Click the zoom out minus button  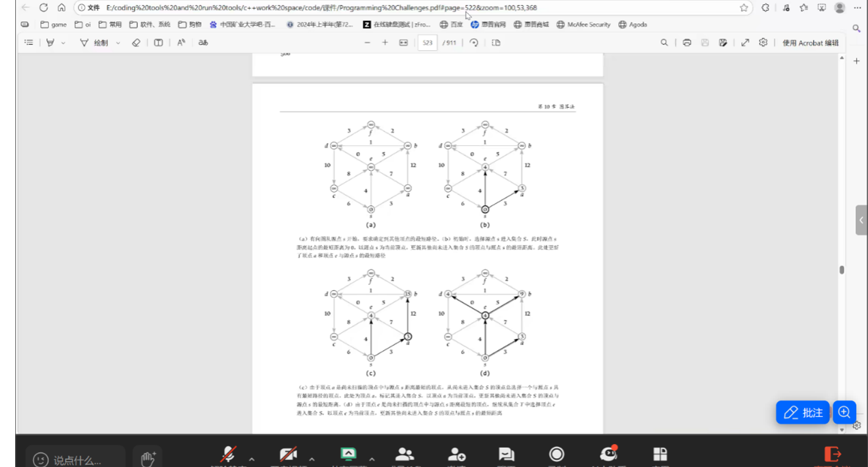366,43
